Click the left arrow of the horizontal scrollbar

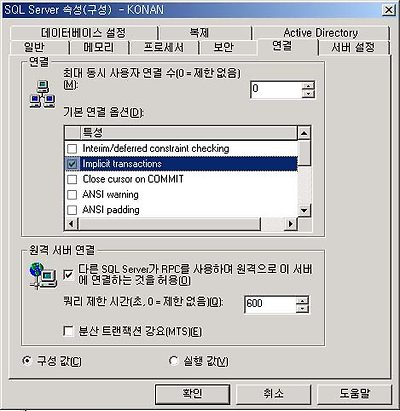pos(71,224)
